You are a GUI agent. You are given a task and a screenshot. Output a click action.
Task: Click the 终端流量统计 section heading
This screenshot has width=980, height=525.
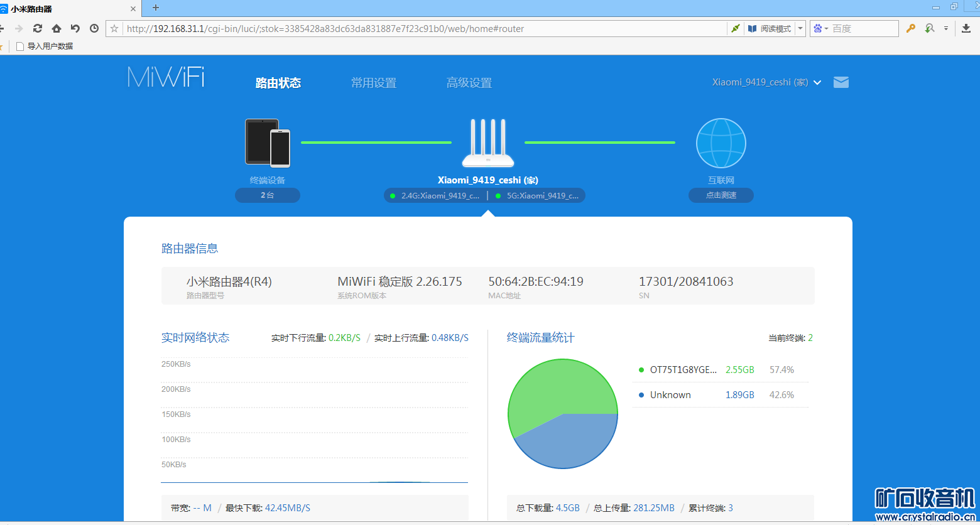(x=541, y=338)
